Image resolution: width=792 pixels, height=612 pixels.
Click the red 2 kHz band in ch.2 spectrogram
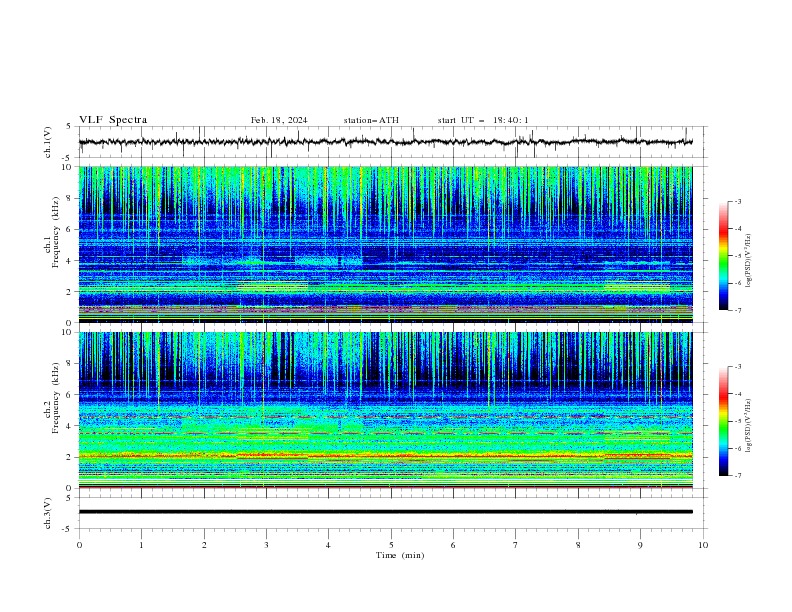(385, 456)
